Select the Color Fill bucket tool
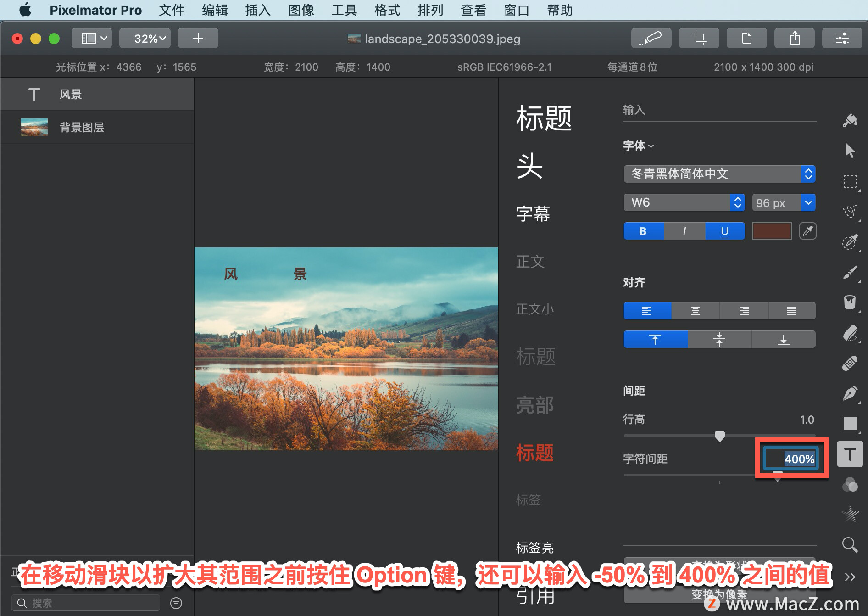 tap(850, 302)
